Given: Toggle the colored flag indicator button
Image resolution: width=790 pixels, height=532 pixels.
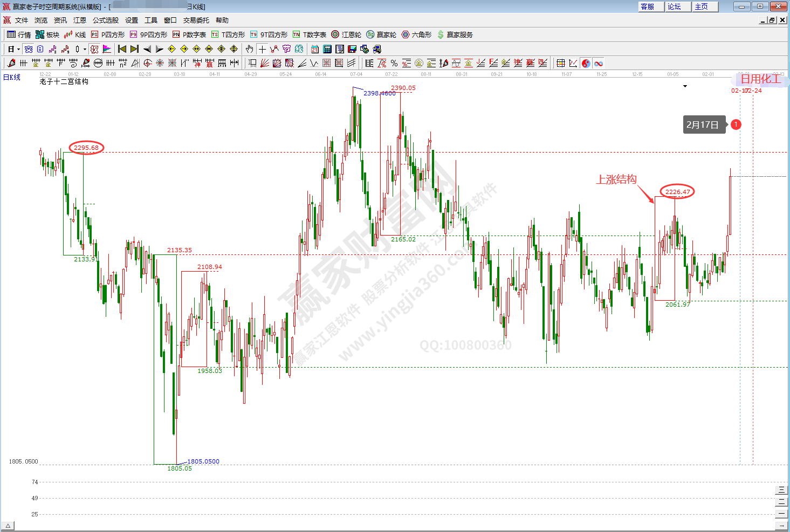Looking at the screenshot, I should click(107, 49).
